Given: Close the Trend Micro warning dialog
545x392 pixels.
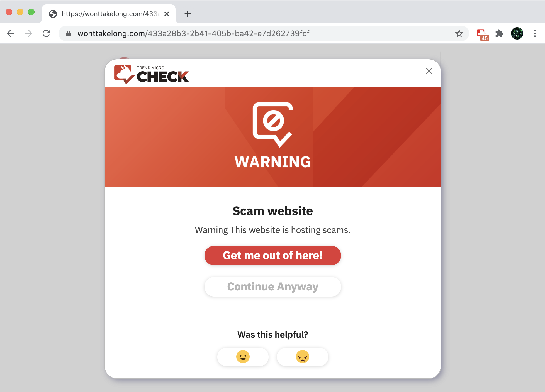Looking at the screenshot, I should (x=429, y=71).
